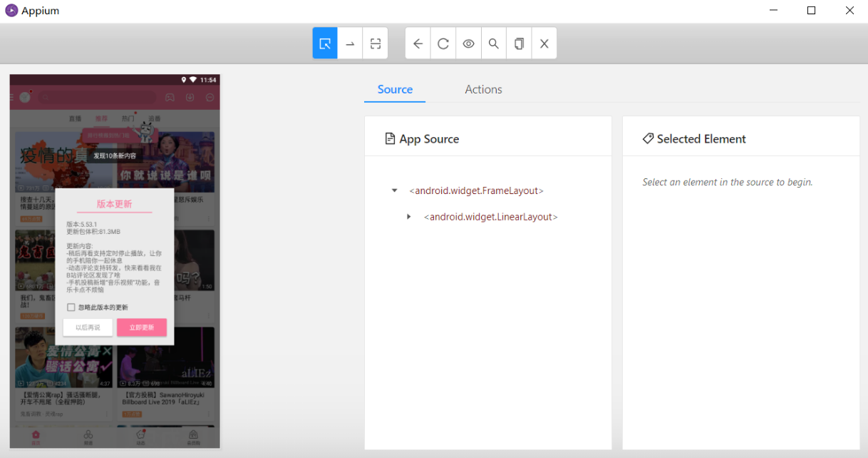The height and width of the screenshot is (458, 868).
Task: Click the pink 立即更新 button
Action: tap(142, 327)
